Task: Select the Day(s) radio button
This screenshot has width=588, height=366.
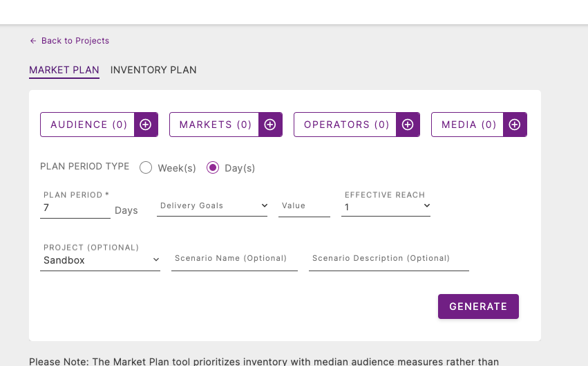Action: [x=213, y=167]
